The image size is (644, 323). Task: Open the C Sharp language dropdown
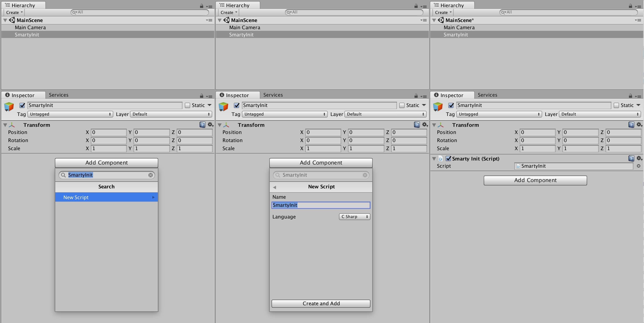(x=354, y=216)
